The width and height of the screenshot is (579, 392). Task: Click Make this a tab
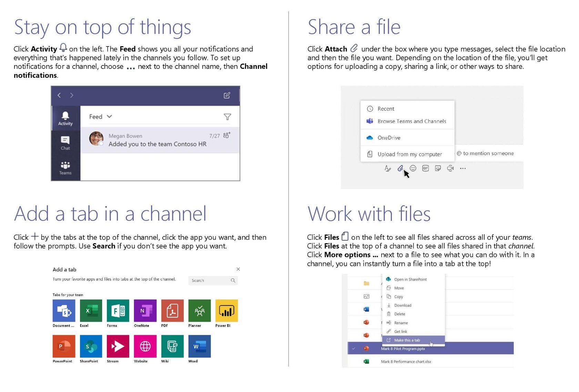tap(407, 340)
